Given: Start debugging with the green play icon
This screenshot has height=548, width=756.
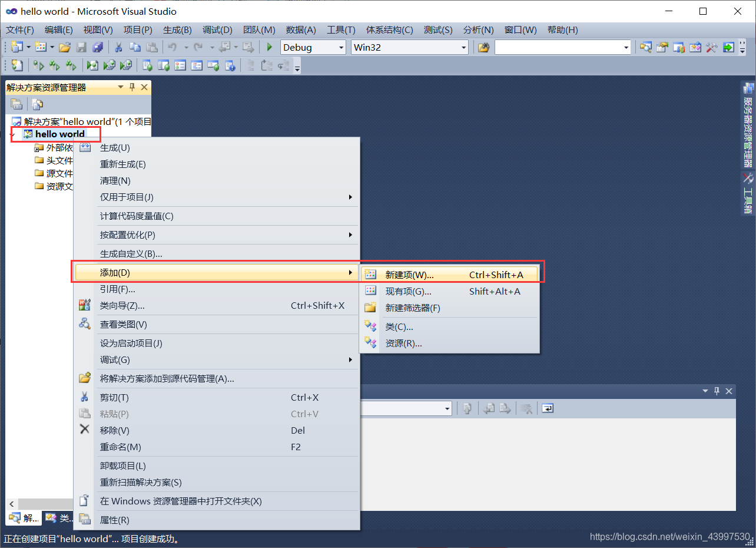Looking at the screenshot, I should [270, 47].
